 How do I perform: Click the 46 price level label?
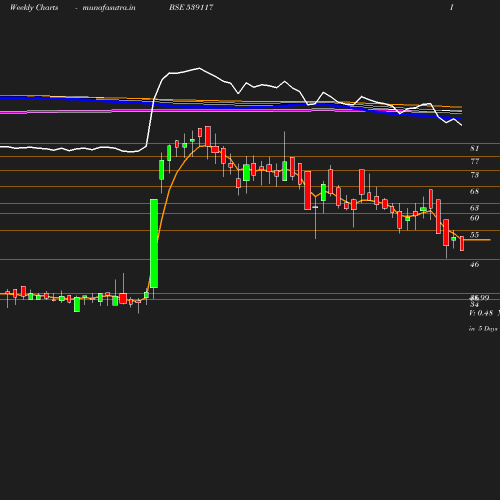(475, 264)
